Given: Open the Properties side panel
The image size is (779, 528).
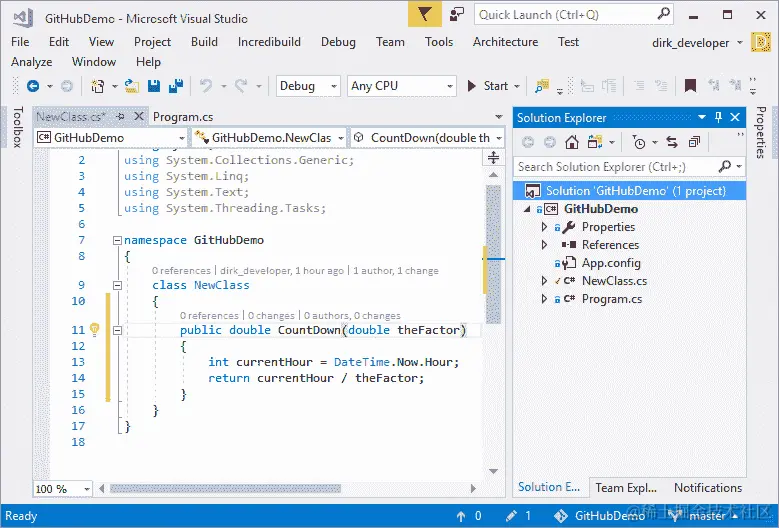Looking at the screenshot, I should 761,132.
